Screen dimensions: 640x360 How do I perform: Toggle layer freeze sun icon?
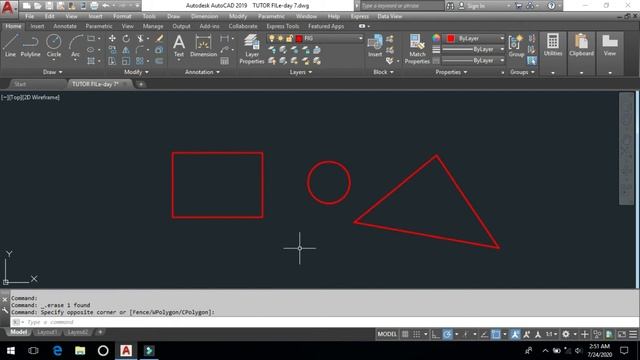280,38
